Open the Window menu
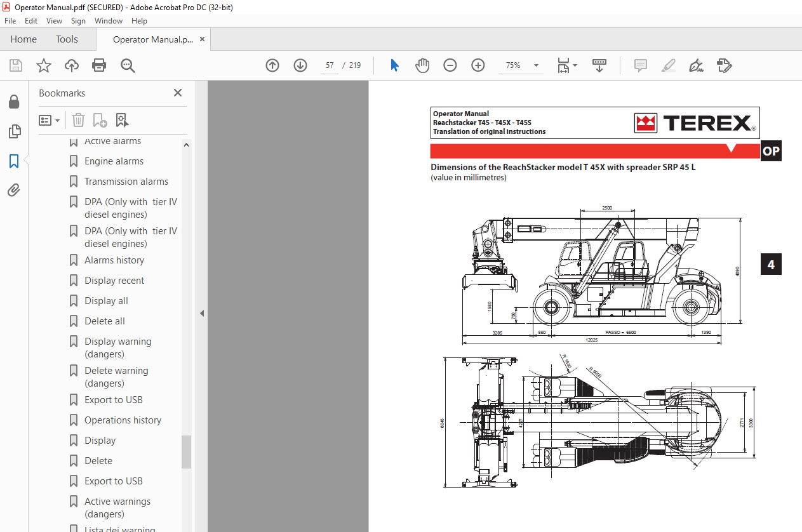Image resolution: width=802 pixels, height=532 pixels. [x=109, y=20]
